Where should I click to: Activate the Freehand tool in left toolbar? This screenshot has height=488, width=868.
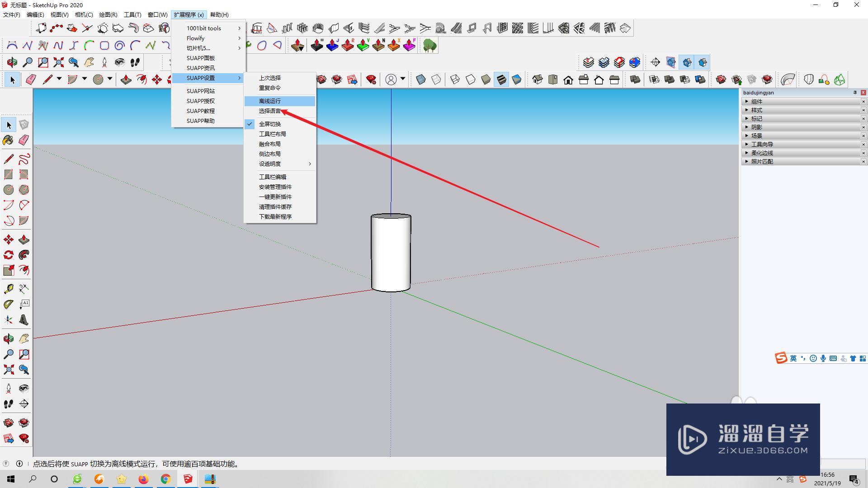click(x=24, y=159)
